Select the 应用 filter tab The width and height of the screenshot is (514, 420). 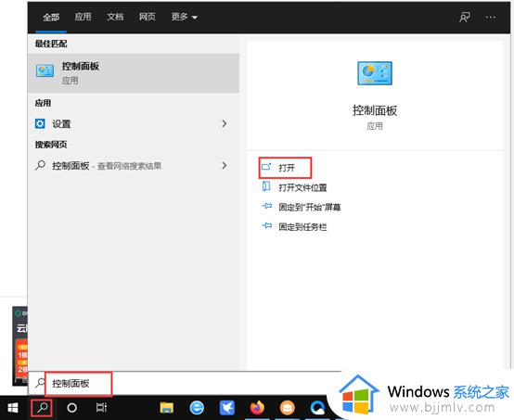(x=83, y=17)
